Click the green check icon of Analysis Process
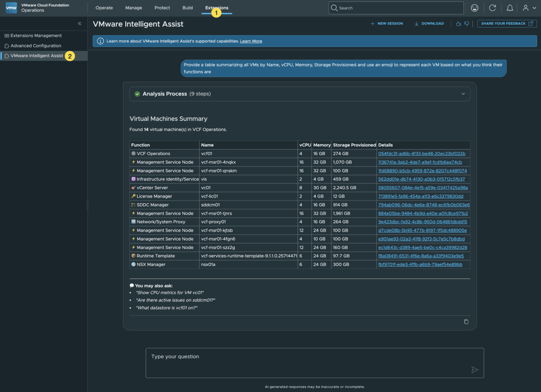Viewport: 541px width, 392px height. [x=137, y=94]
